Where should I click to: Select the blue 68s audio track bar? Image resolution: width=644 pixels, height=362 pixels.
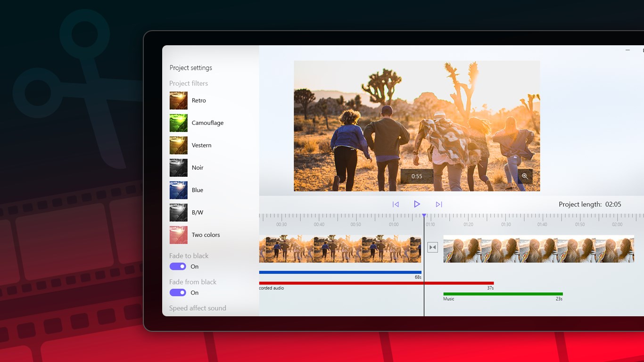[x=340, y=272]
